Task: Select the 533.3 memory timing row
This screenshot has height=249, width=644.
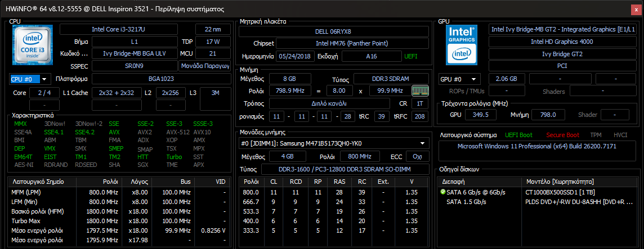Action: [334, 211]
